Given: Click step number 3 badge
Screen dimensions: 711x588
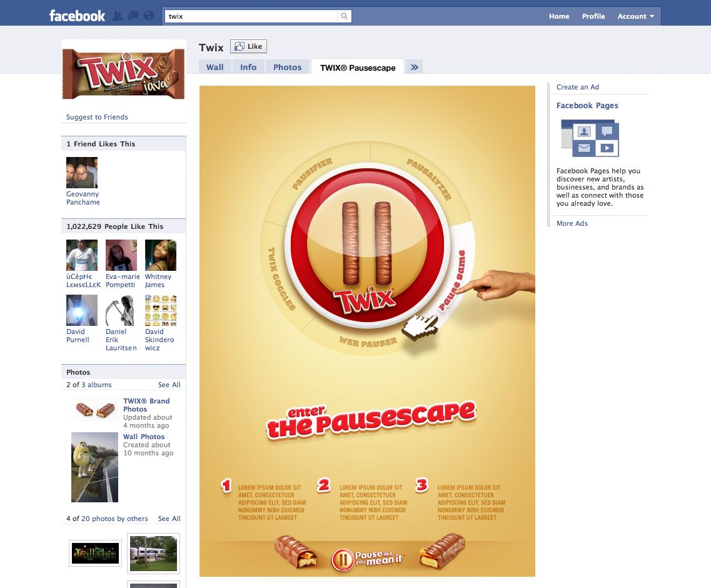Looking at the screenshot, I should click(x=421, y=485).
